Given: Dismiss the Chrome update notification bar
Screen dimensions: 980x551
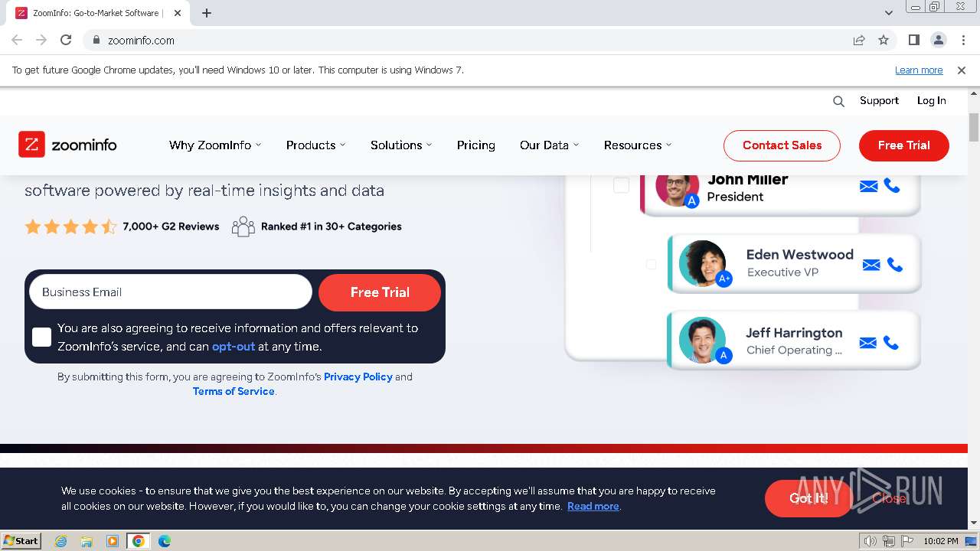Looking at the screenshot, I should 962,70.
